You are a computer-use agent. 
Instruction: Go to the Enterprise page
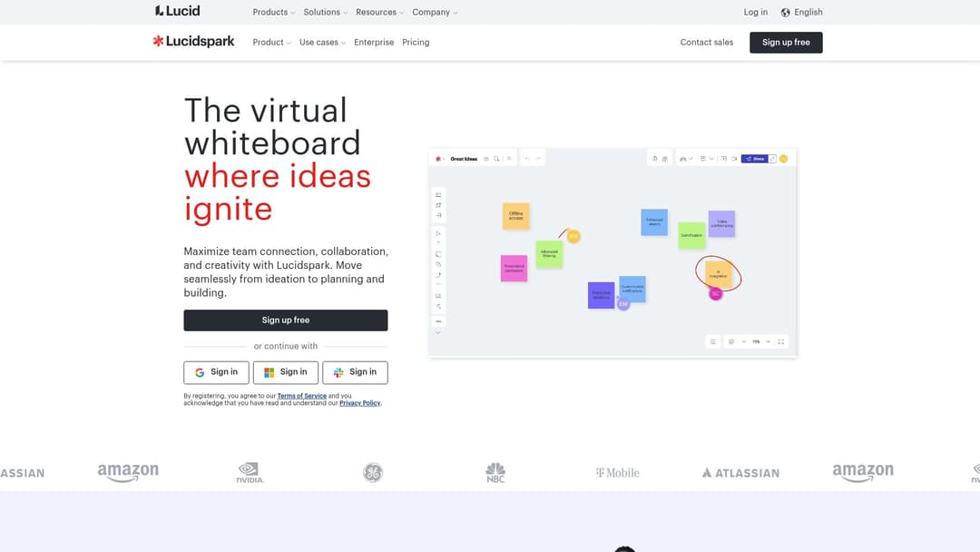374,43
